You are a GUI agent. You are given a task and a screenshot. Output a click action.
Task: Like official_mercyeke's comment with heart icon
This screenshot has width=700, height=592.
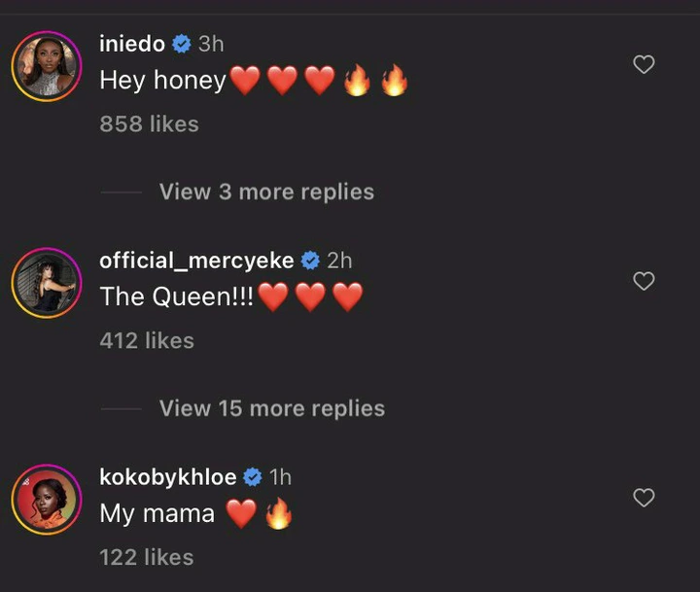click(x=644, y=282)
